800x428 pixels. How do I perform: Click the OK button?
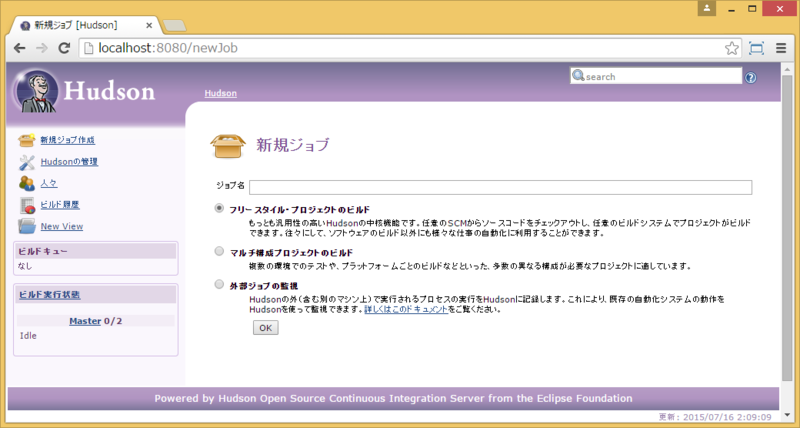click(x=266, y=328)
